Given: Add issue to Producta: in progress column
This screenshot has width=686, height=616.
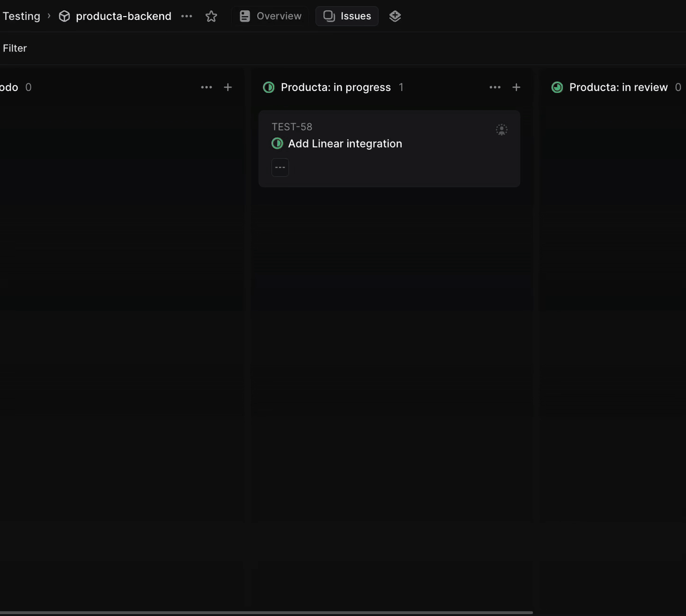Looking at the screenshot, I should [x=516, y=87].
